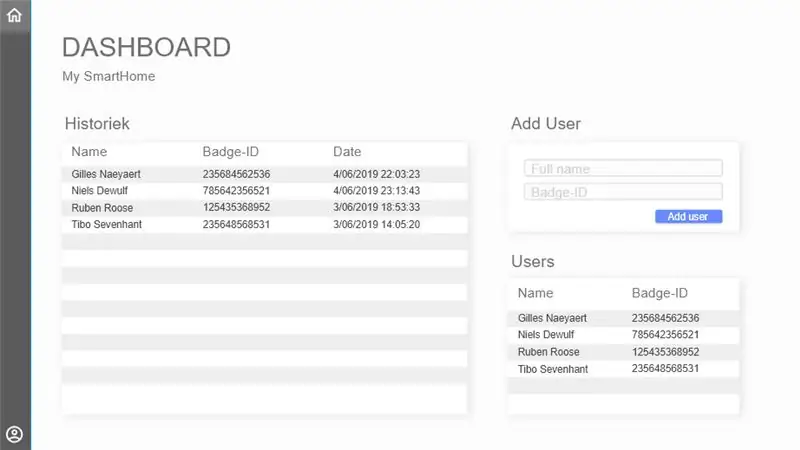This screenshot has width=800, height=450.
Task: Open the home icon in the sidebar
Action: [x=14, y=15]
